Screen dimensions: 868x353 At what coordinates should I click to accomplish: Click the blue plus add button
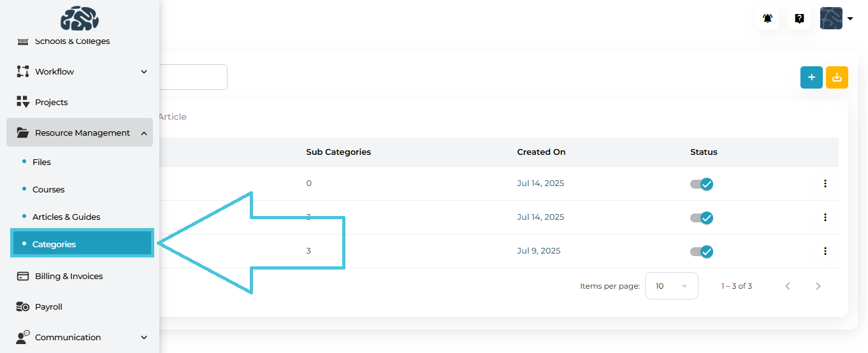coord(811,77)
